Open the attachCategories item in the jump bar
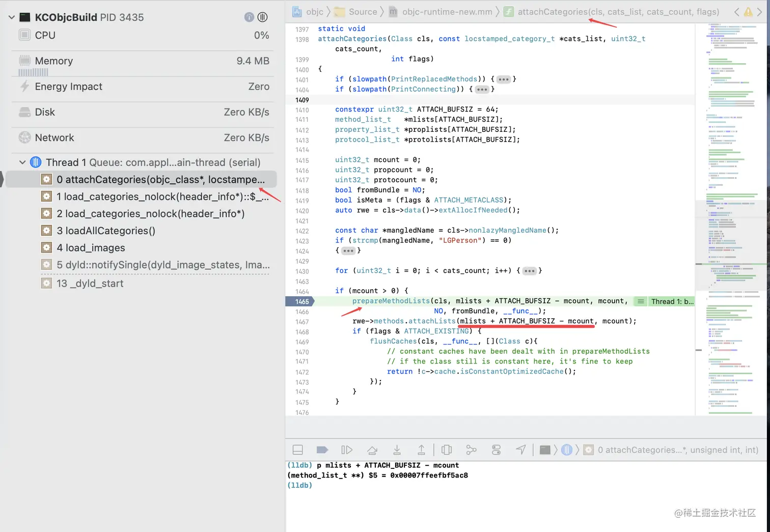Screen dimensions: 770x532 coord(616,12)
